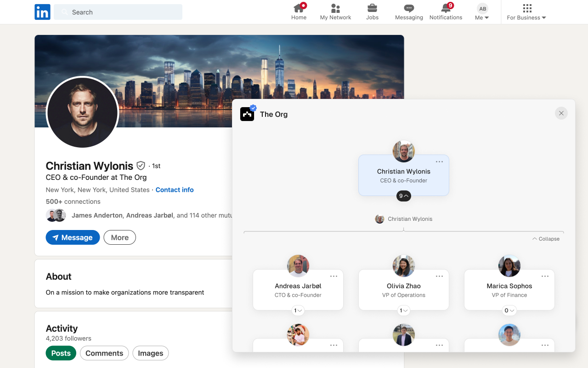The image size is (588, 368).
Task: Click Olivia Zhao's avatar in chart
Action: [x=404, y=266]
